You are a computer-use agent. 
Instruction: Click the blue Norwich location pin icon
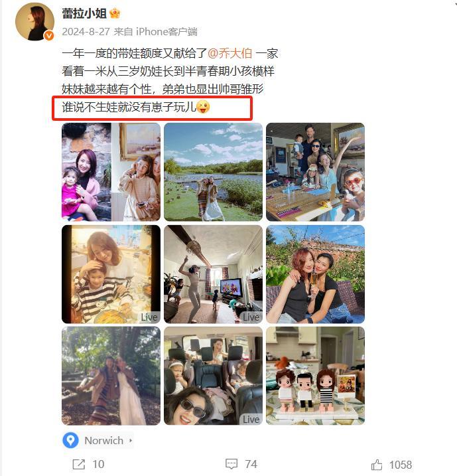[71, 440]
